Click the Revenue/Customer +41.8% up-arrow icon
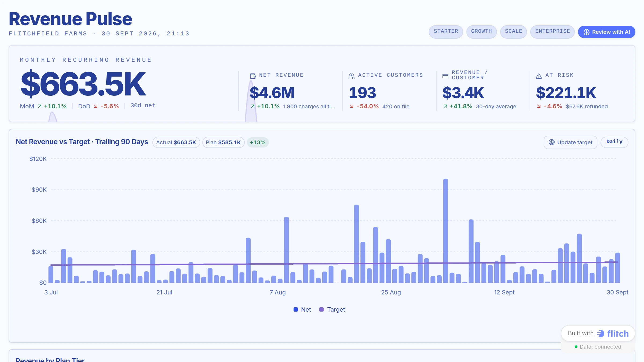 pos(445,106)
